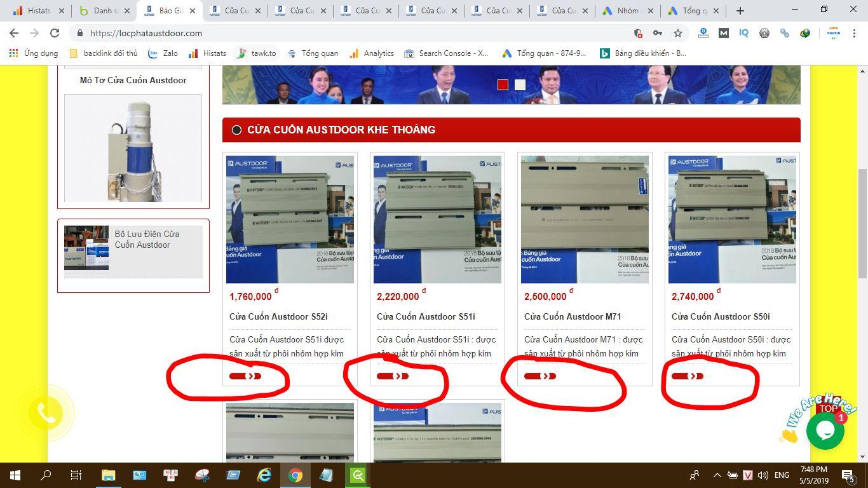The image size is (868, 488).
Task: Click the Cửa Cuốn Austdoor S51i title
Action: point(426,316)
